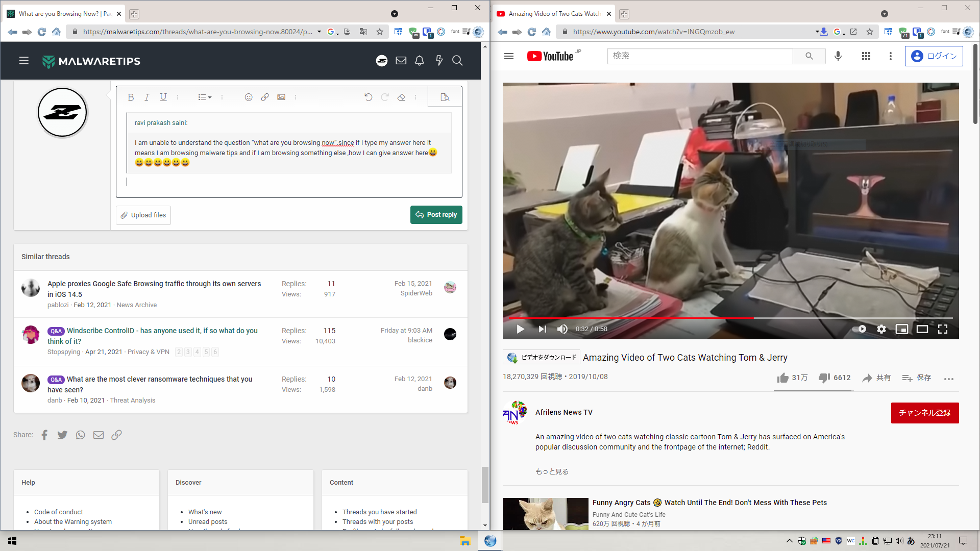980x551 pixels.
Task: Share thread on Twitter
Action: (62, 435)
